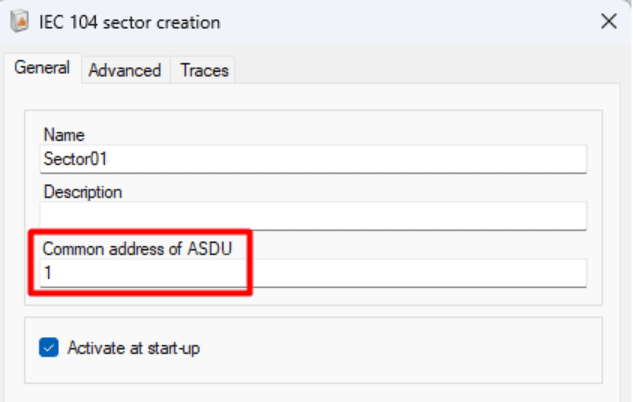Select the Traces tab

tap(205, 70)
